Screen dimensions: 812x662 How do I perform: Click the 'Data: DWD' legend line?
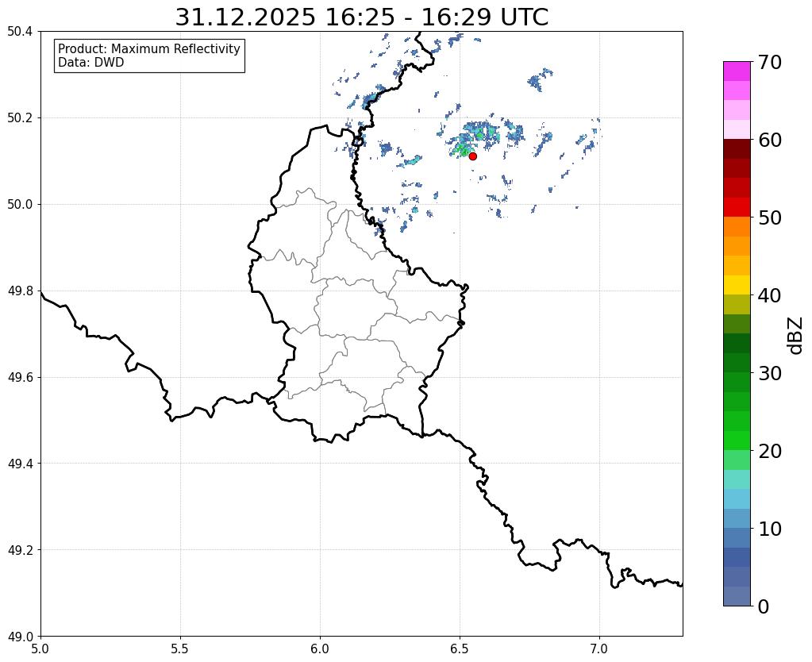coord(91,63)
